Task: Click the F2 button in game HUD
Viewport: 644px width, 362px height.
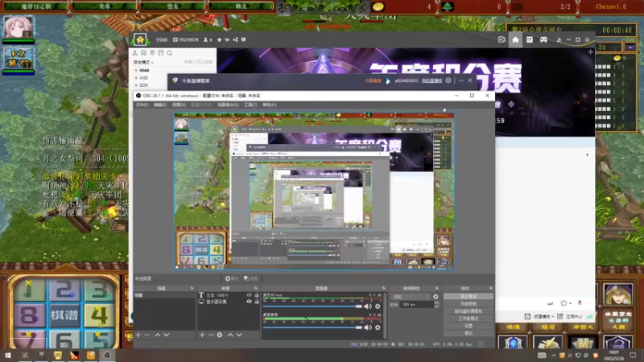Action: point(18,58)
